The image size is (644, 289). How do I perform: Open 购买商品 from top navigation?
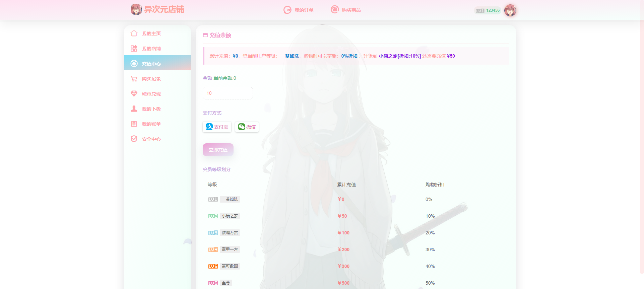pyautogui.click(x=346, y=10)
